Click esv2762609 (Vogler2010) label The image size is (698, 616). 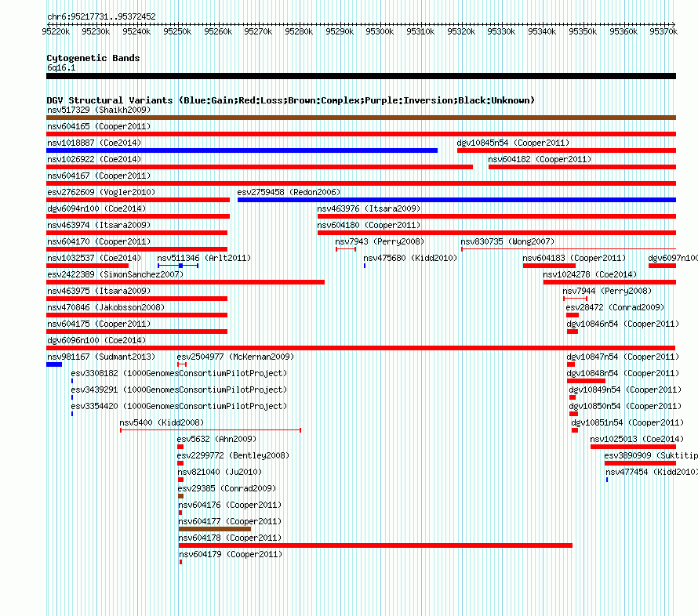pyautogui.click(x=101, y=192)
